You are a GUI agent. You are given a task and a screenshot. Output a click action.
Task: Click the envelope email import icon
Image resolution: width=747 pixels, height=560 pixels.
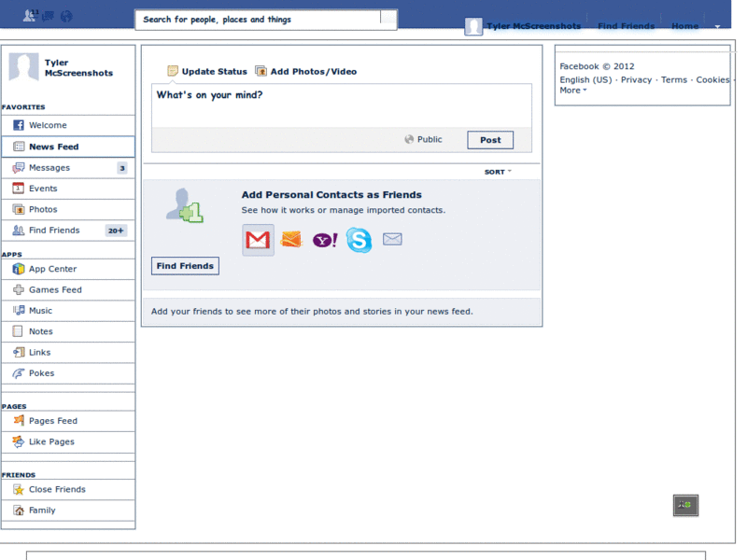[x=392, y=240]
